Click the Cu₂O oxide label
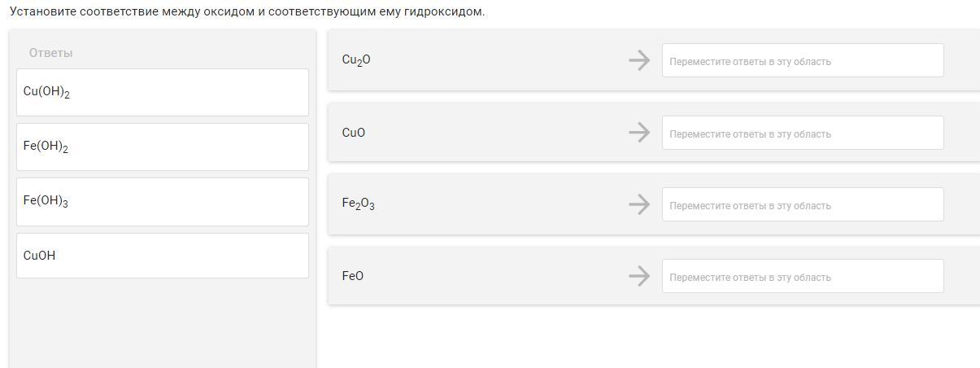980x368 pixels. pos(356,60)
